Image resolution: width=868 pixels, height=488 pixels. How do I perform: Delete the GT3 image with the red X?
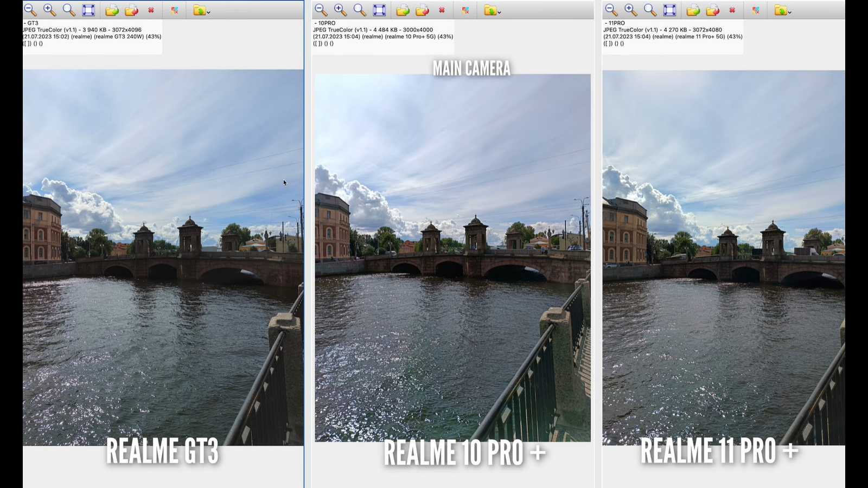[x=151, y=10]
